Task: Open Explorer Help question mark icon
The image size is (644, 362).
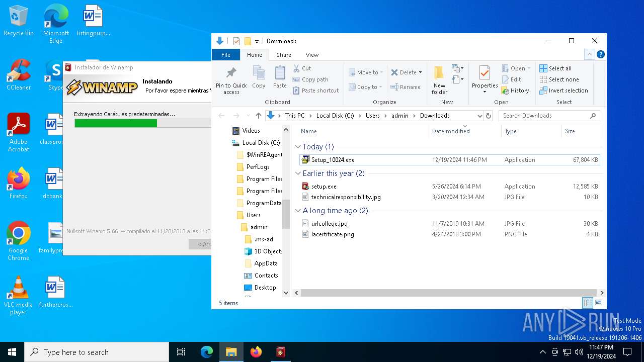Action: (600, 54)
